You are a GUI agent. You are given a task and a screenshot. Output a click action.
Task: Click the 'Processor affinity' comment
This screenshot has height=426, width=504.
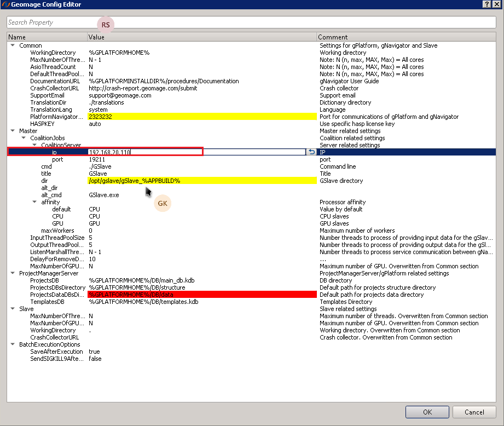point(343,202)
